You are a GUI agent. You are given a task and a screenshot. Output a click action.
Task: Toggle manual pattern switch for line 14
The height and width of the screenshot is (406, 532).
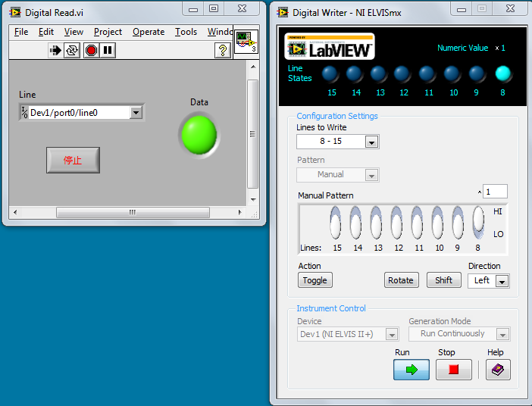[356, 223]
